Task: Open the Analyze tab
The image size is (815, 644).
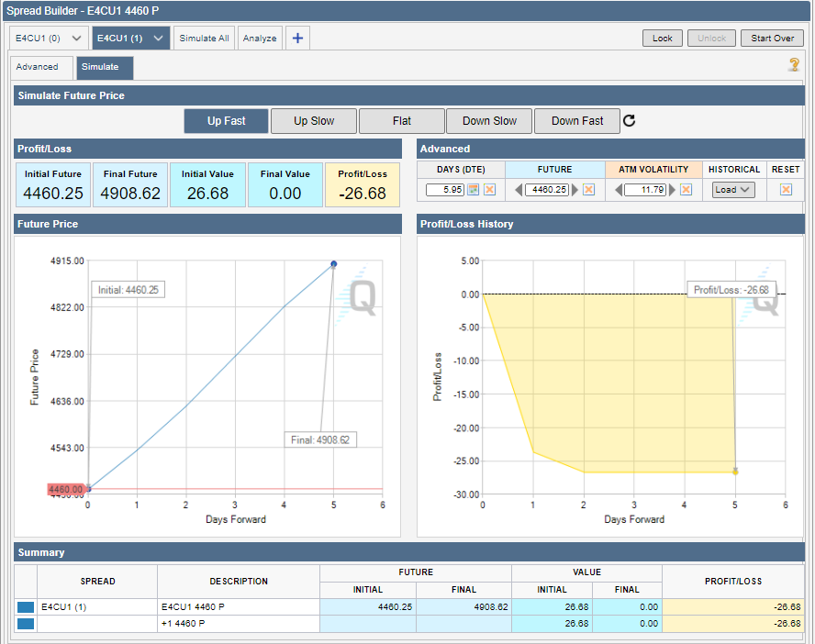Action: point(260,39)
